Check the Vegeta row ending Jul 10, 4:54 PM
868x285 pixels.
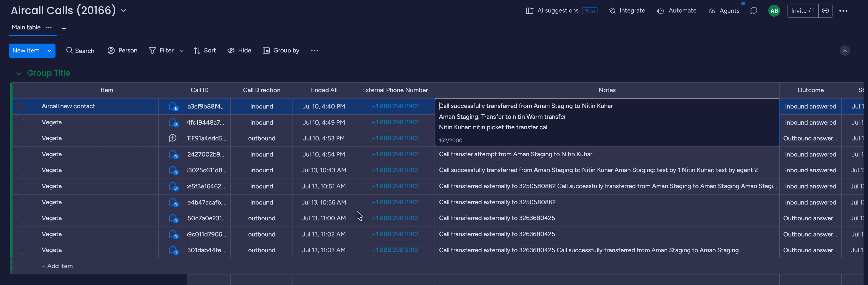pyautogui.click(x=19, y=155)
